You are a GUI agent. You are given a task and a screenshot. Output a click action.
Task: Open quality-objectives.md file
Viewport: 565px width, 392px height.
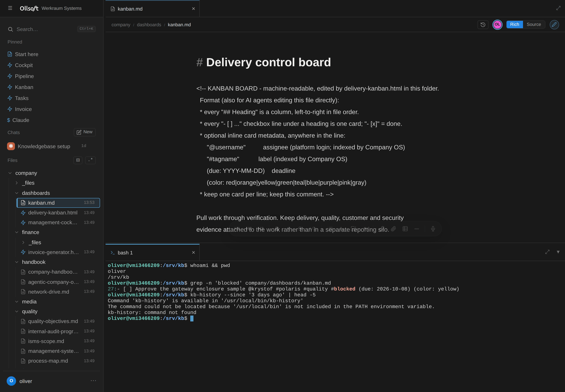point(58,321)
